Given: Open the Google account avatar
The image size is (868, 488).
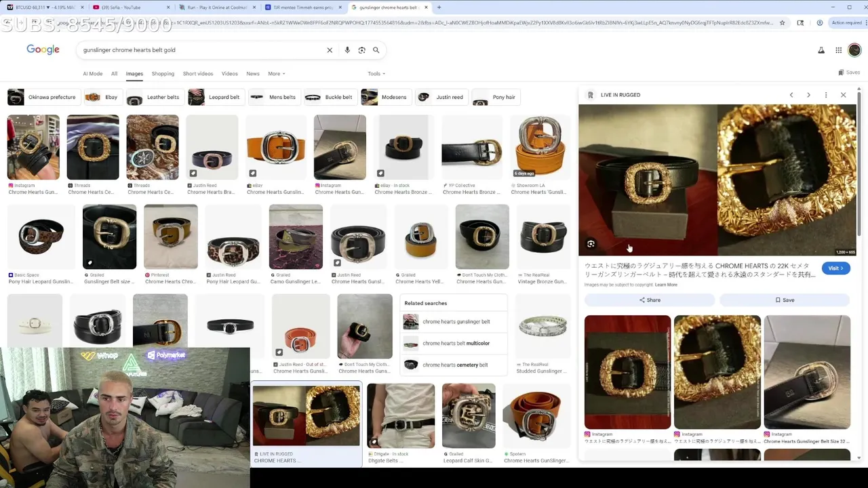Looking at the screenshot, I should pyautogui.click(x=854, y=50).
